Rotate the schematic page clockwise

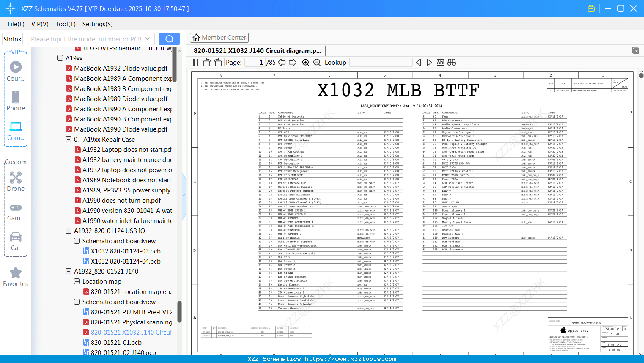point(218,62)
